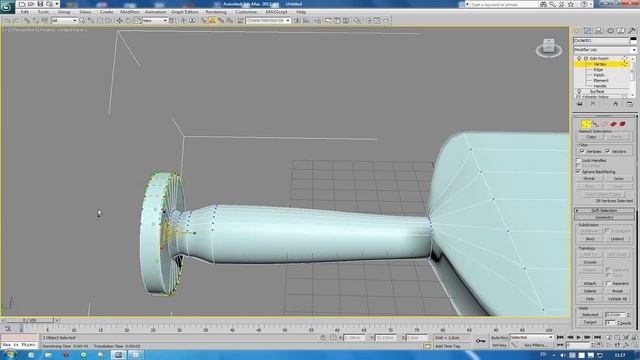
Task: Click Weld Selected button
Action: [590, 315]
